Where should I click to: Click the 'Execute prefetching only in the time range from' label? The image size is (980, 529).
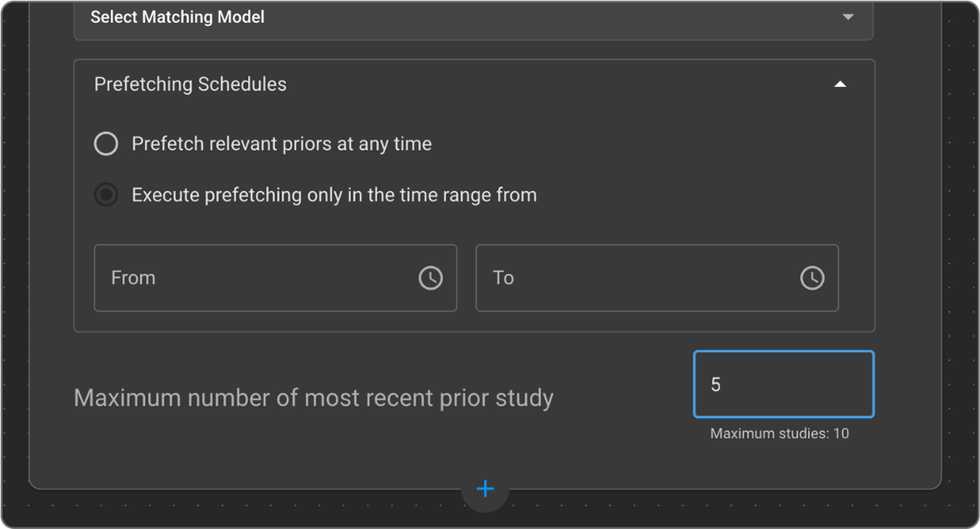[x=334, y=195]
